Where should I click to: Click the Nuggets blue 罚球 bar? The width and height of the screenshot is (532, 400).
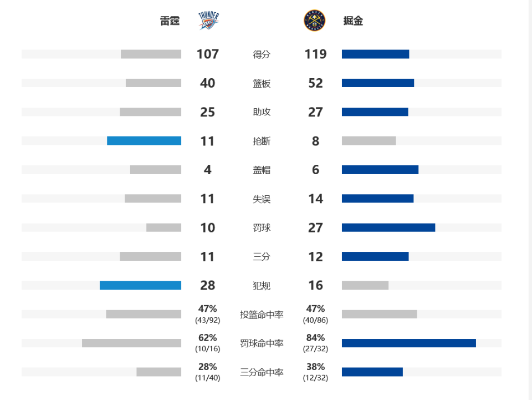(x=388, y=227)
